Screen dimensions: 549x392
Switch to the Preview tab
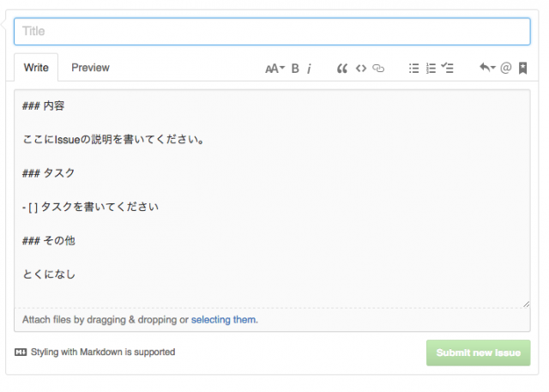90,68
